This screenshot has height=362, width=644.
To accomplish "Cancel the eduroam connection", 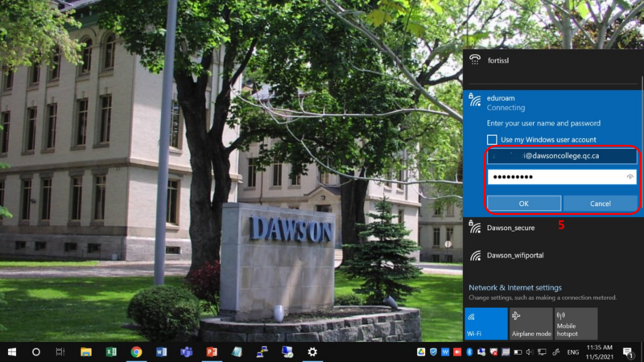I will pyautogui.click(x=600, y=204).
